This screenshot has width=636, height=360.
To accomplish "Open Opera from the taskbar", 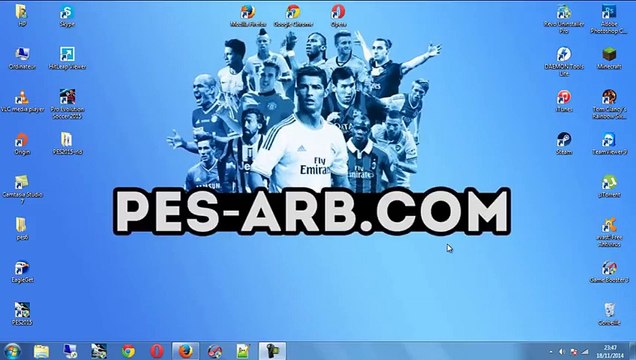I will pyautogui.click(x=157, y=351).
